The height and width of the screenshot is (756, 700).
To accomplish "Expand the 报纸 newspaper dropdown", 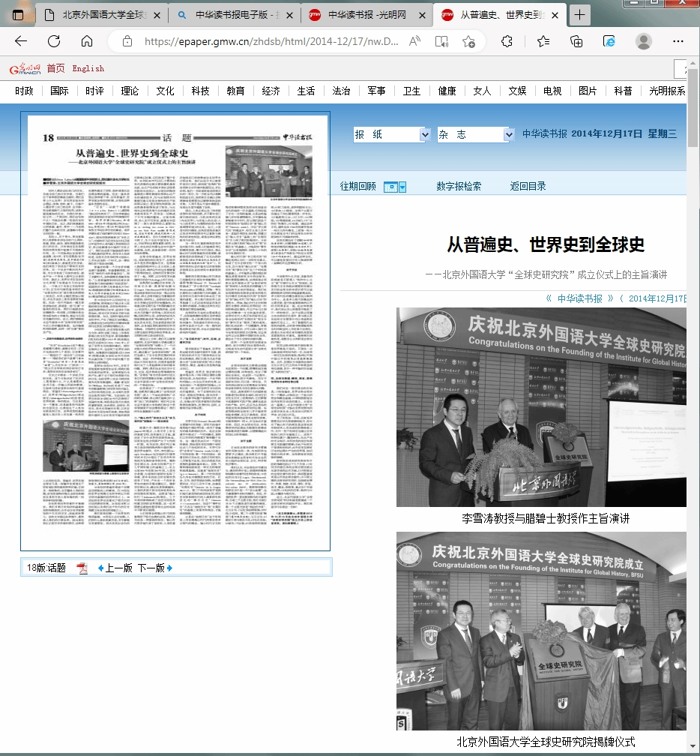I will coord(425,135).
